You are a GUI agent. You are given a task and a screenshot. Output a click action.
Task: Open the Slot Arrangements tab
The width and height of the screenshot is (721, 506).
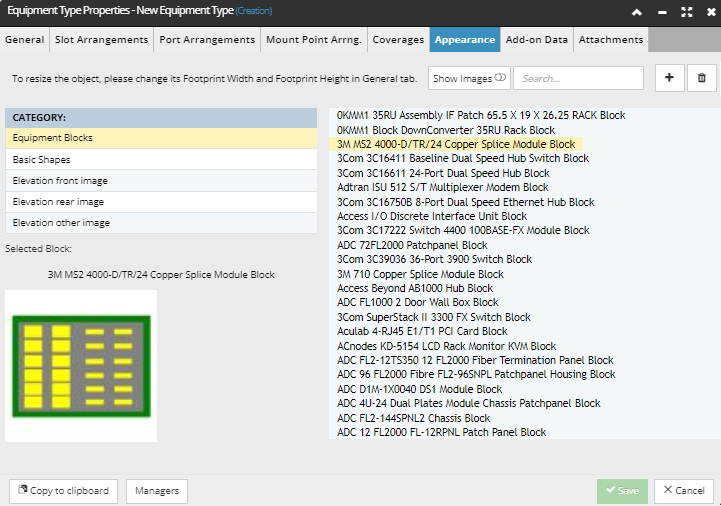(102, 40)
